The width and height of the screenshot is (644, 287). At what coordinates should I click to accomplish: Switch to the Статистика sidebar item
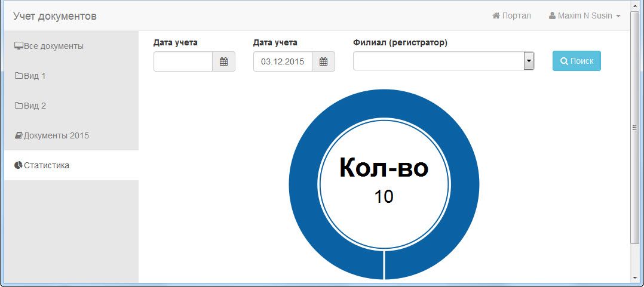pos(47,165)
